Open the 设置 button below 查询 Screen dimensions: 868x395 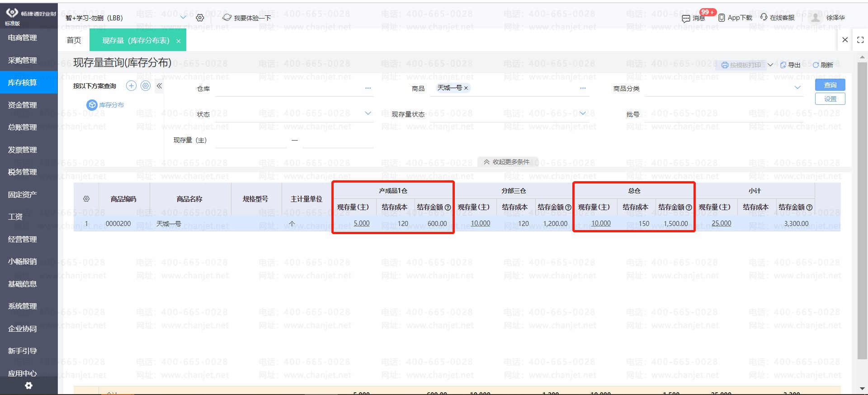(830, 99)
